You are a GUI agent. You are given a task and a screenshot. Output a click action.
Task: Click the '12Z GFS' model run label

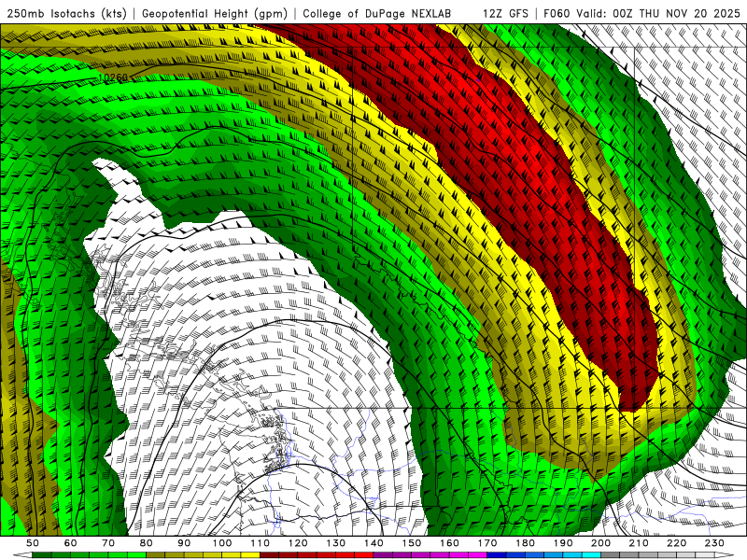(505, 13)
